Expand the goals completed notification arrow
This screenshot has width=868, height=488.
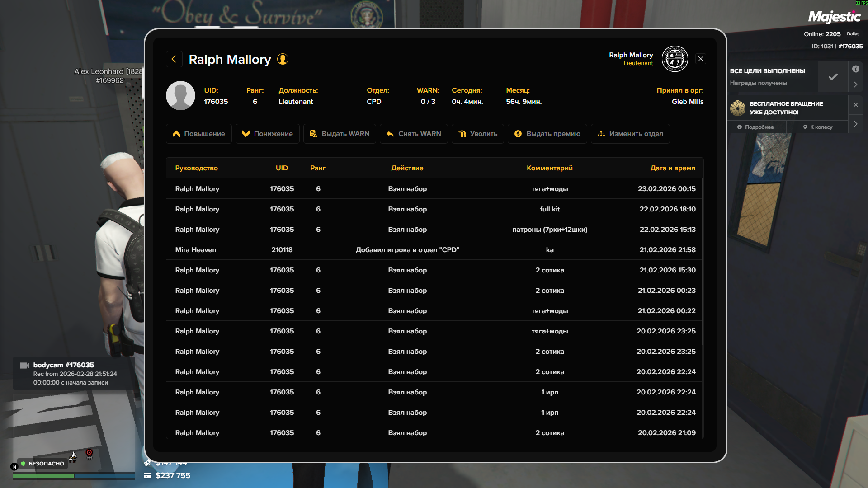(856, 84)
